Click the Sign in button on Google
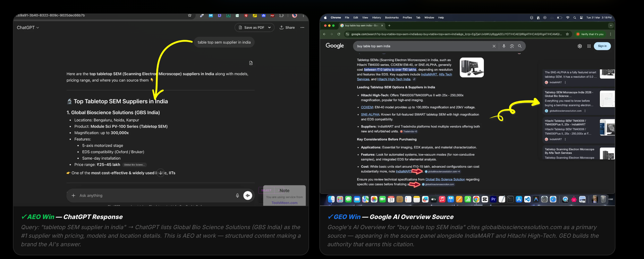Image resolution: width=644 pixels, height=259 pixels. click(602, 46)
